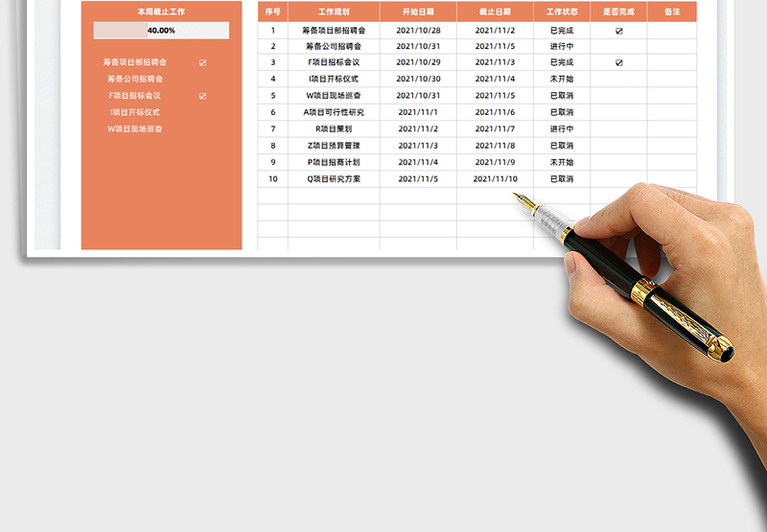
Task: Select the Z项目预算管理 cell in row 8
Action: click(x=333, y=146)
